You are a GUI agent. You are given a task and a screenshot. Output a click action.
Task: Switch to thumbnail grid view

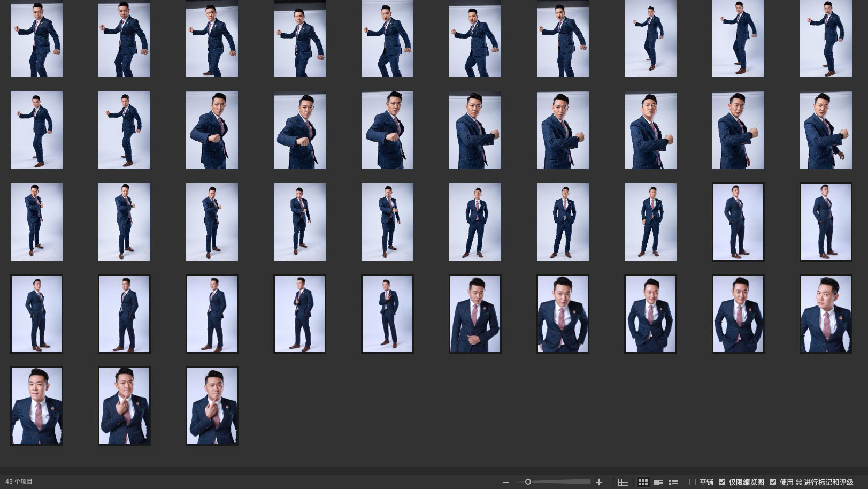[x=643, y=482]
